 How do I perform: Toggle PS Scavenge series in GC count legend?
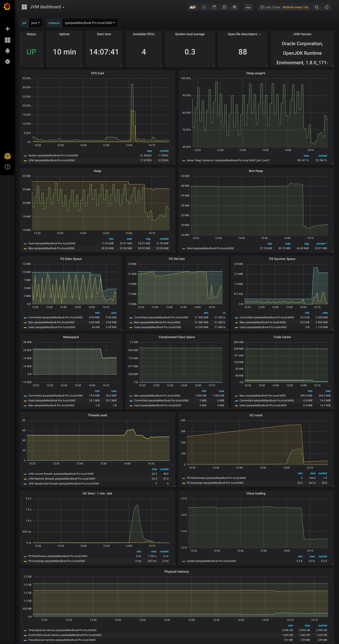215,483
